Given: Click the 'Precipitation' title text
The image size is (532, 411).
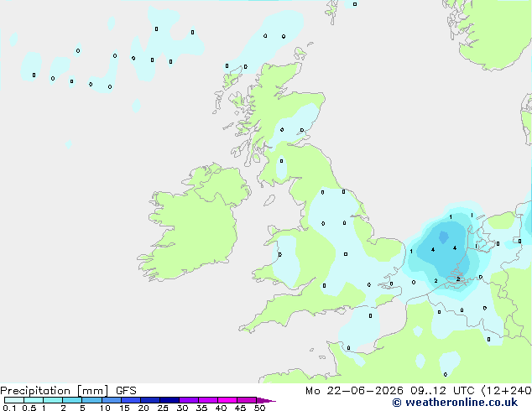Looking at the screenshot, I should click(35, 391).
